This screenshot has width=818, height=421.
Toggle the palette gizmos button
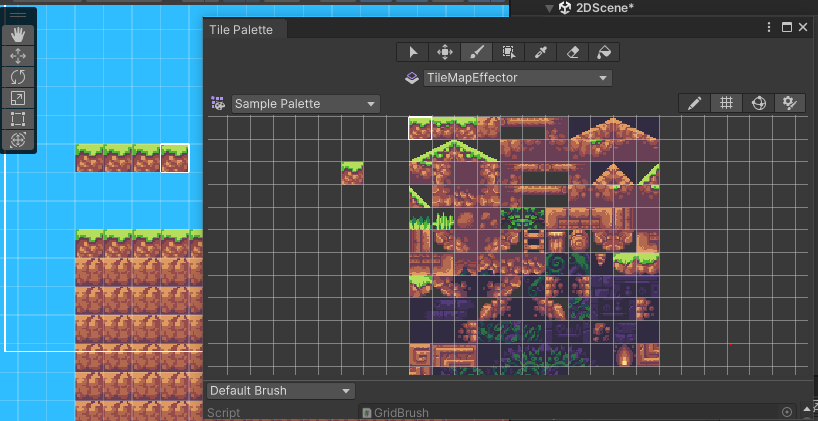(x=759, y=103)
